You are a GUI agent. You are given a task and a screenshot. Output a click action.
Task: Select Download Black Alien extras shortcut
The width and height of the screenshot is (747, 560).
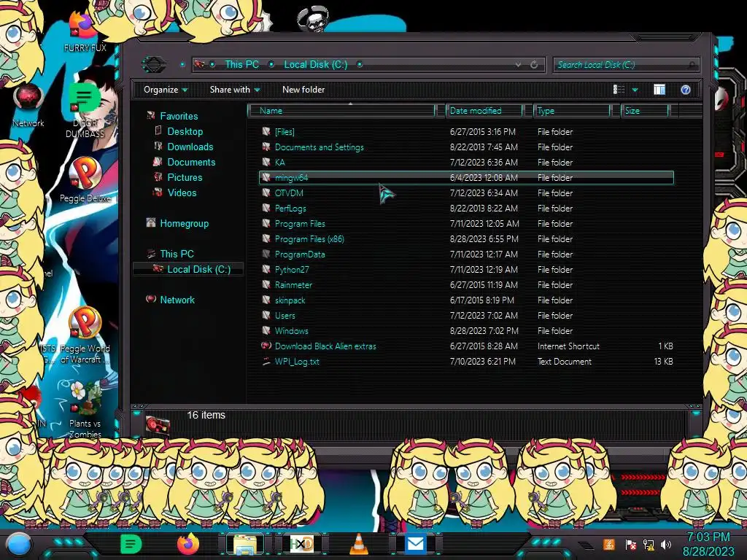325,346
